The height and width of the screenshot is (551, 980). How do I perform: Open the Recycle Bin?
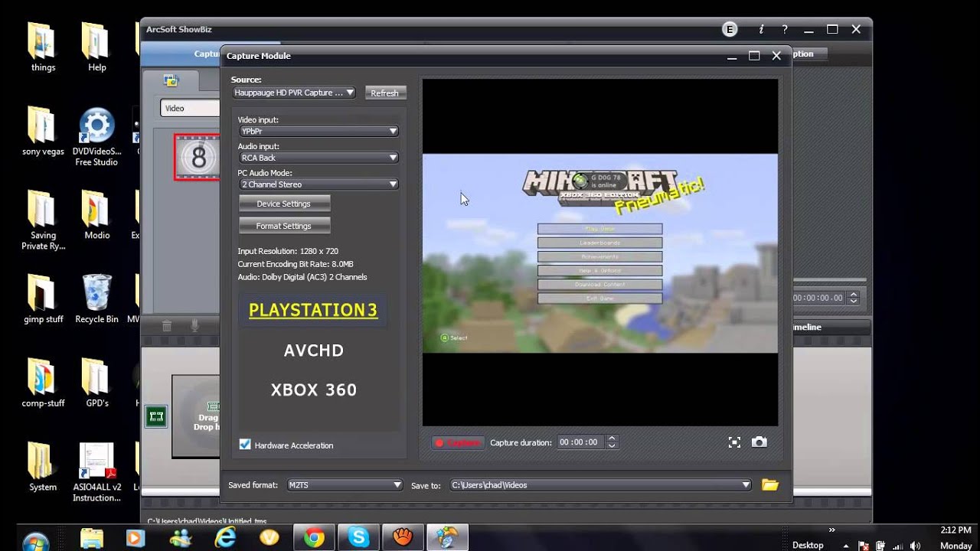96,299
